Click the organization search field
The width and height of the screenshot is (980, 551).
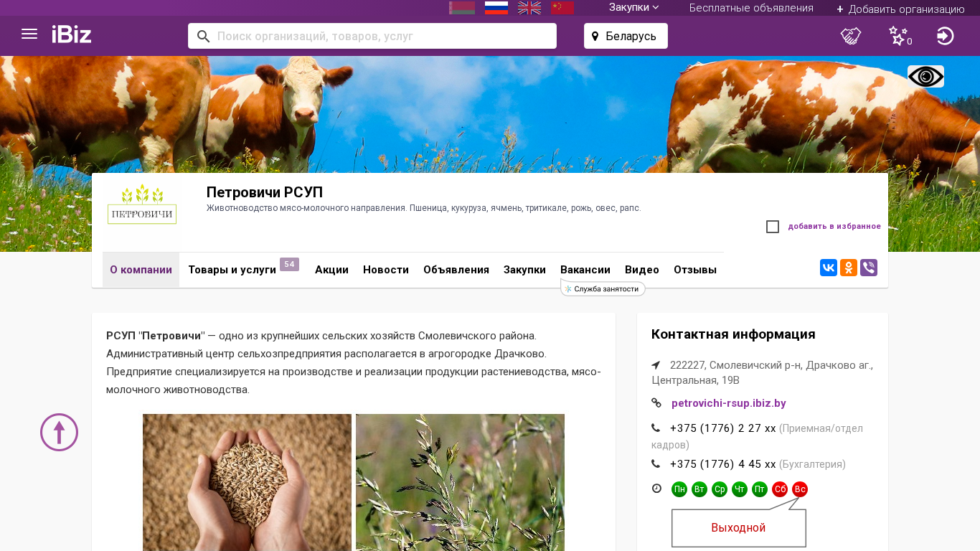coord(372,36)
